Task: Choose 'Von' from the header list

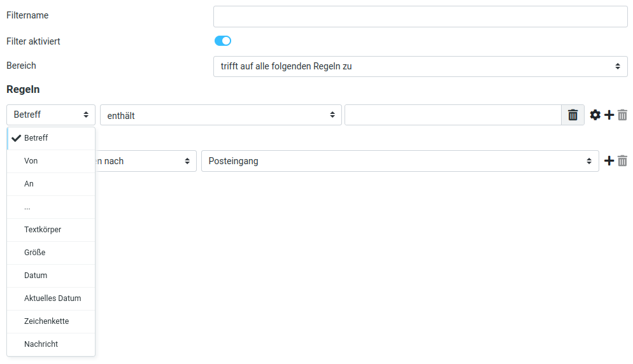Action: [31, 161]
